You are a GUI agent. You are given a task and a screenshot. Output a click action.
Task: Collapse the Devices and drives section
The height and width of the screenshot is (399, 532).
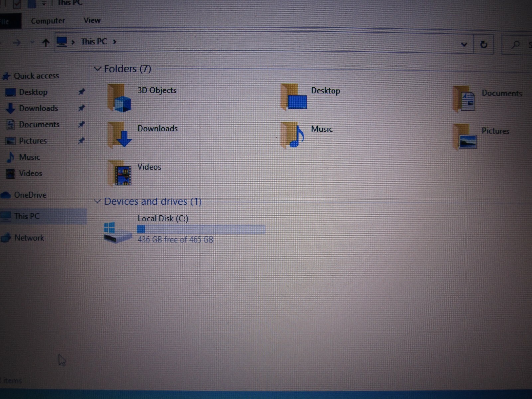[x=97, y=201]
